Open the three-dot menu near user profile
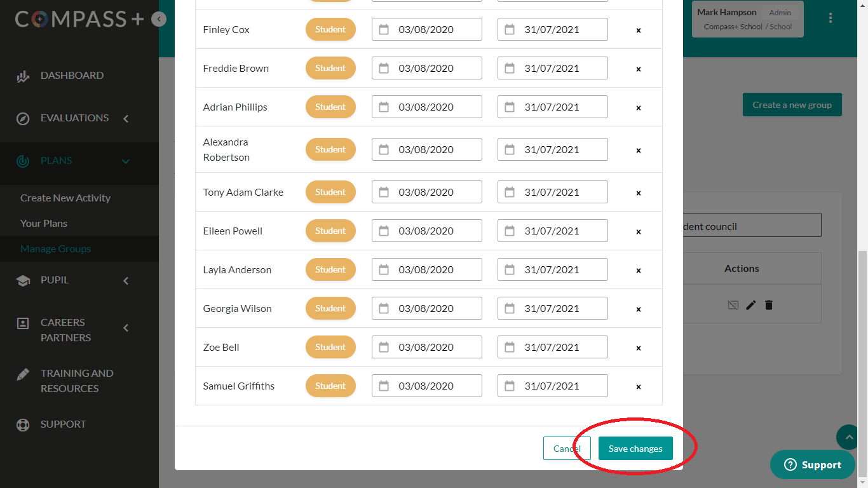Screen dimensions: 868x488 point(831,18)
